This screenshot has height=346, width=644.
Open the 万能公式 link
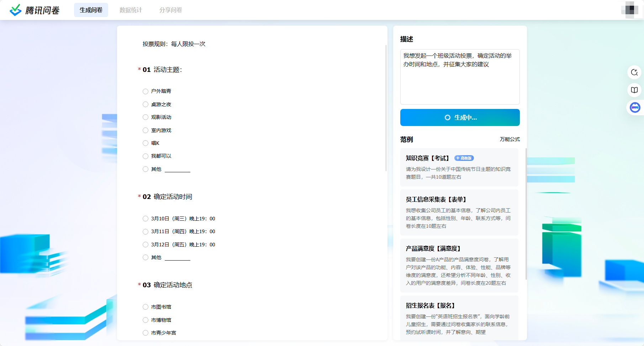coord(510,139)
